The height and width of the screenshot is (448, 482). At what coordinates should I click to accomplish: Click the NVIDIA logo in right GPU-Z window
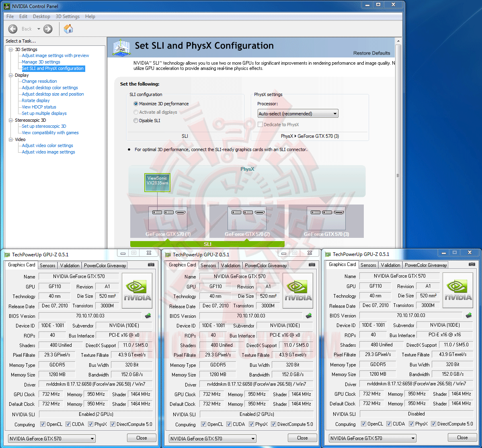[x=458, y=290]
